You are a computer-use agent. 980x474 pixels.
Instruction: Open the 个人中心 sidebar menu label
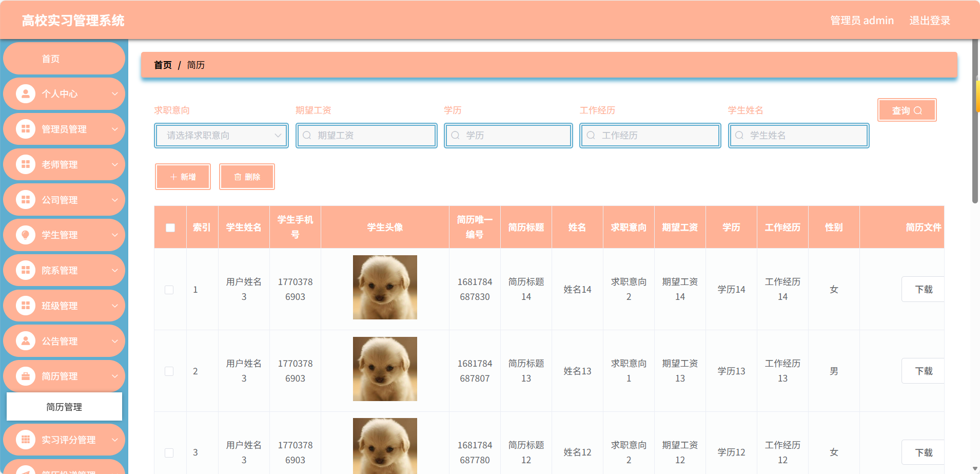[x=60, y=94]
